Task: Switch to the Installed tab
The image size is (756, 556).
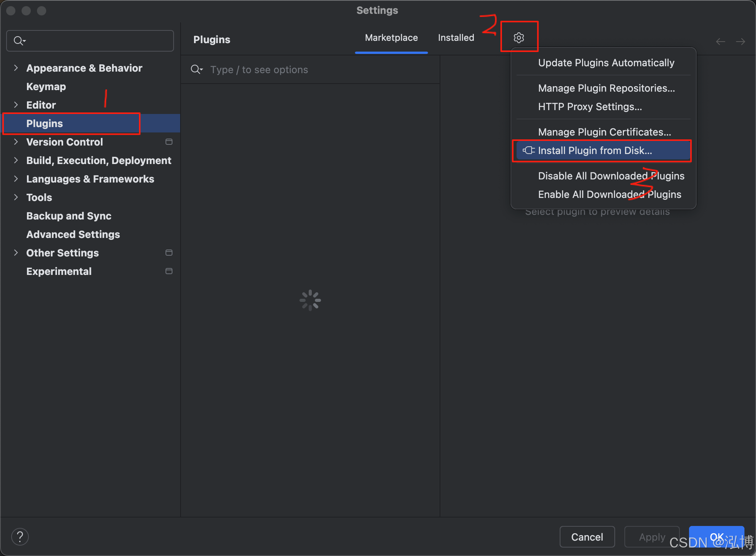Action: click(456, 38)
